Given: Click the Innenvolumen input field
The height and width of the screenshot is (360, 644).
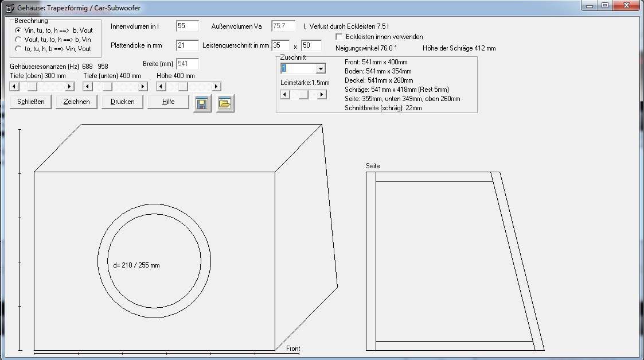Looking at the screenshot, I should click(188, 26).
